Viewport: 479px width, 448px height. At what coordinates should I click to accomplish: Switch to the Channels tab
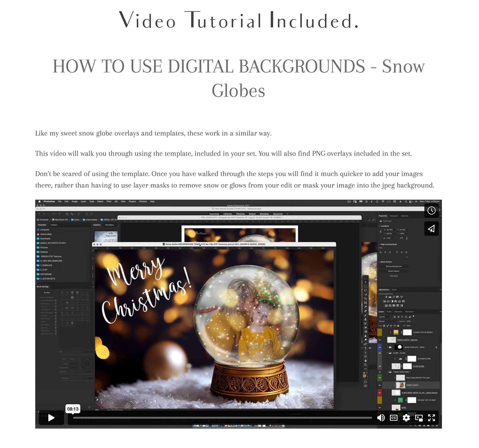pos(399,312)
